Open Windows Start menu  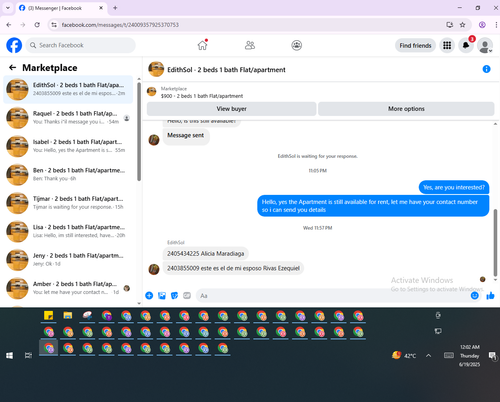point(9,356)
